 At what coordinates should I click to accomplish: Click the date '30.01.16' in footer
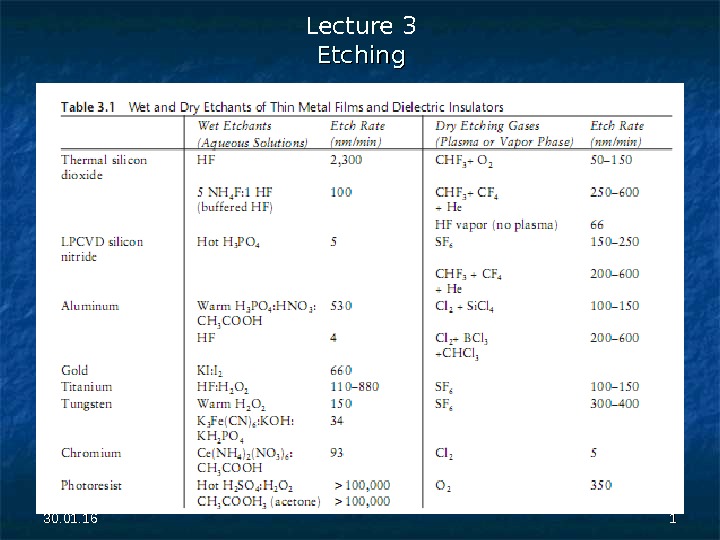70,519
